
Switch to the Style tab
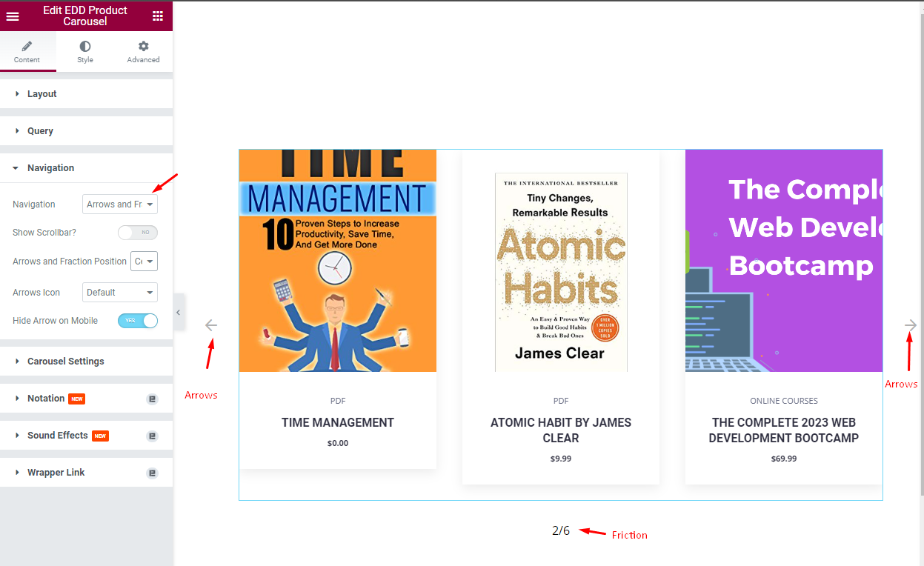point(84,52)
